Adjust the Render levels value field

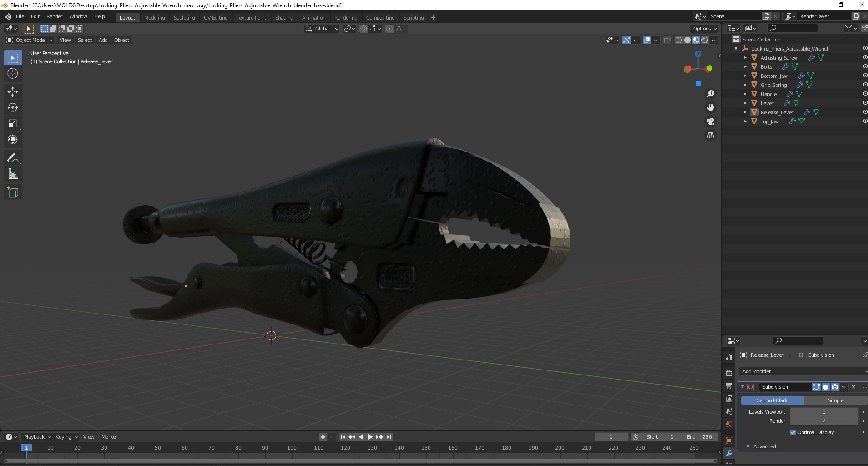click(x=824, y=421)
